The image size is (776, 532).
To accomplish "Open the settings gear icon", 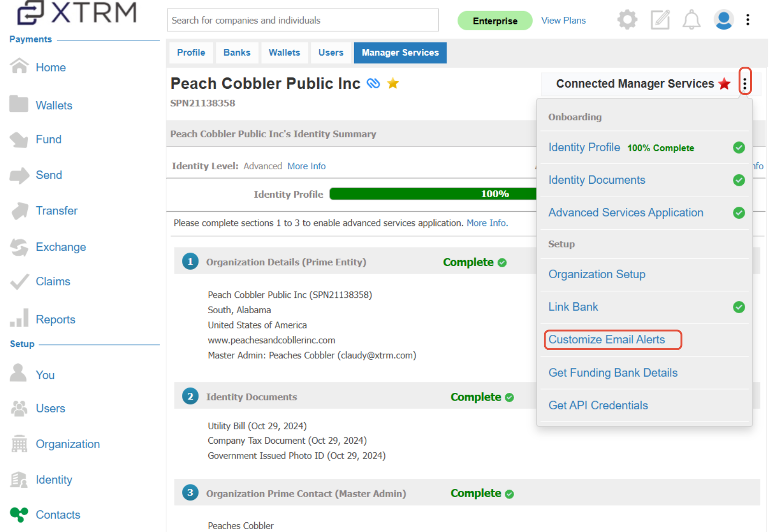I will pos(627,20).
